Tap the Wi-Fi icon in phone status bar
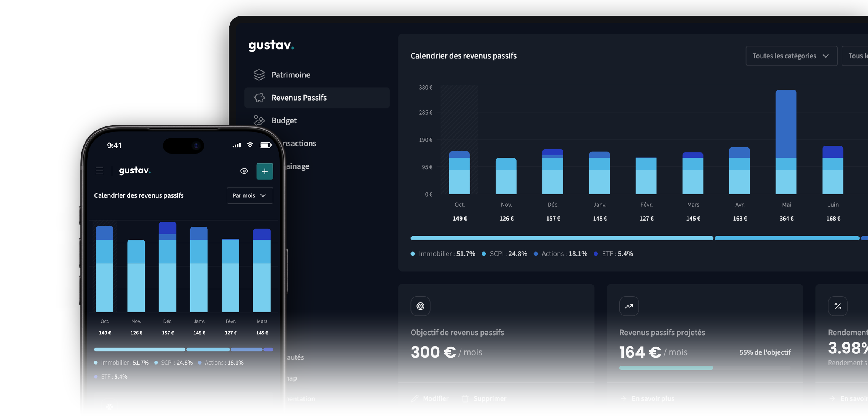 click(x=250, y=145)
